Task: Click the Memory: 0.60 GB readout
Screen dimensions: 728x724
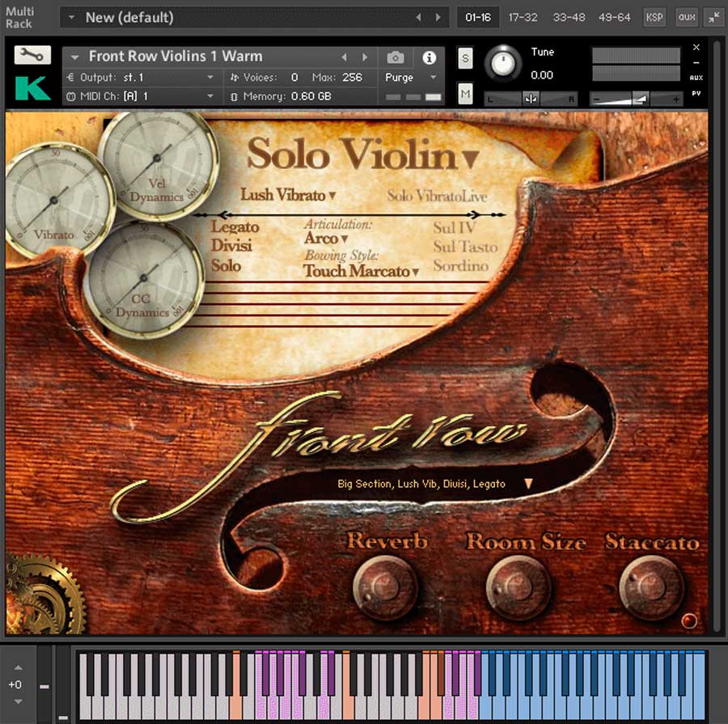Action: pos(281,96)
